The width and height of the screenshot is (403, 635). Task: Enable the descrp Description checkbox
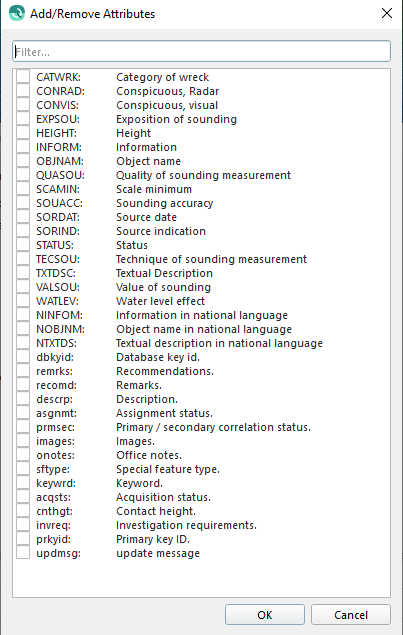(23, 399)
